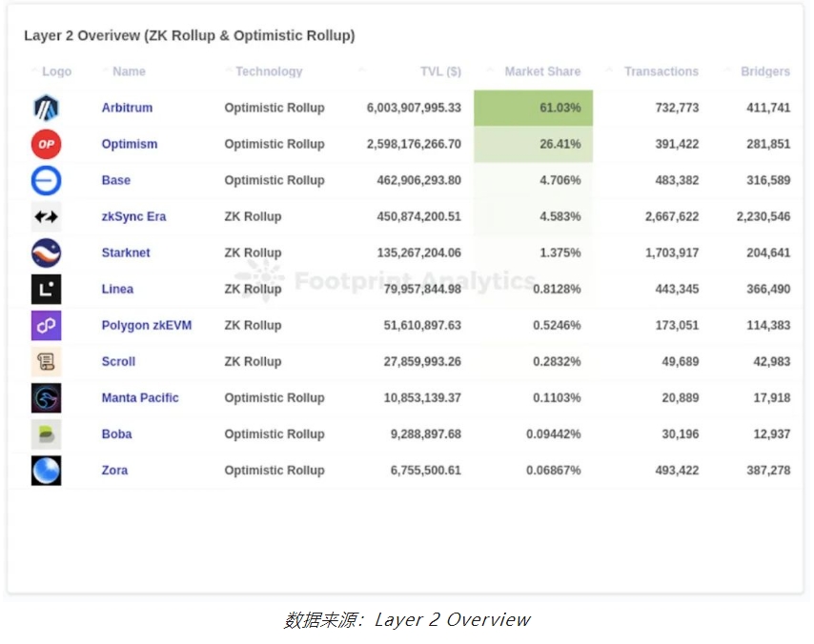Click Arbitrum transactions value 732,773
Image resolution: width=814 pixels, height=644 pixels.
tap(677, 108)
